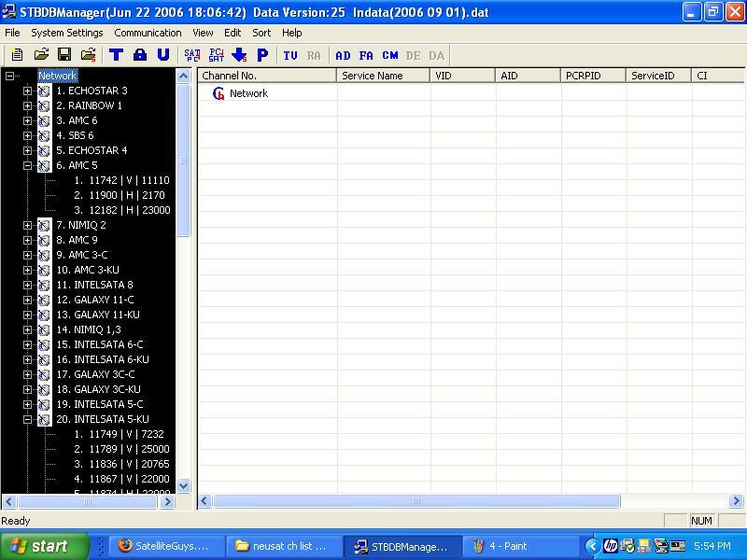This screenshot has width=747, height=560.
Task: Show hidden tray icons with arrow
Action: (592, 546)
